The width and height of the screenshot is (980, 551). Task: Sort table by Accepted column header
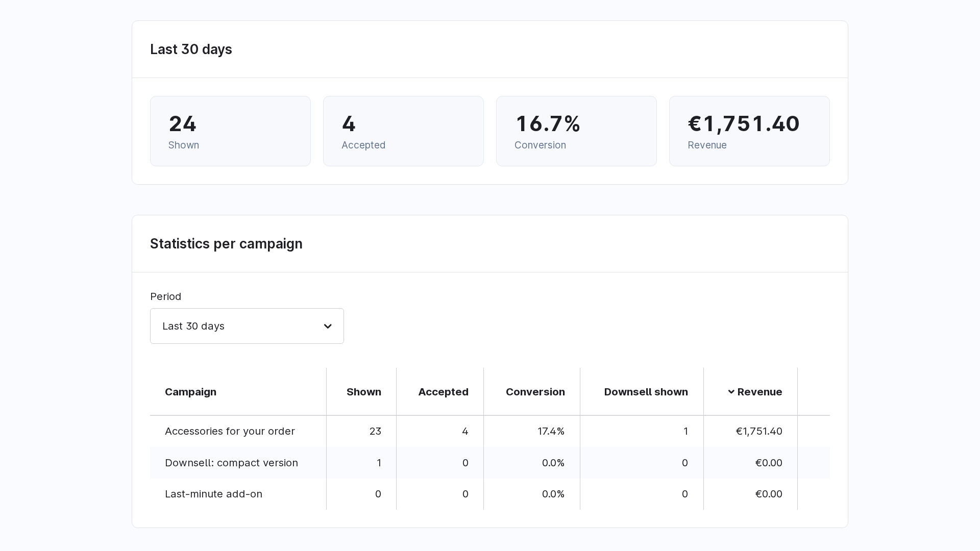[443, 392]
